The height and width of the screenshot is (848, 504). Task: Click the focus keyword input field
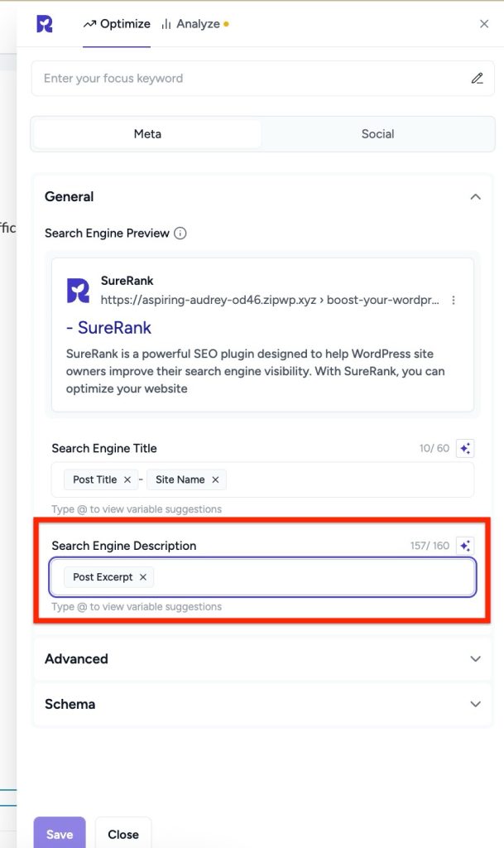[x=248, y=79]
